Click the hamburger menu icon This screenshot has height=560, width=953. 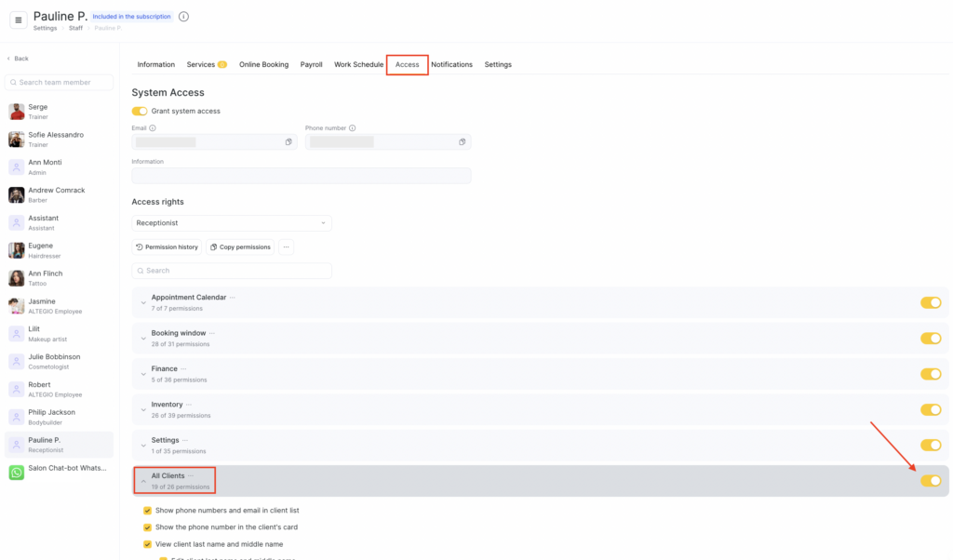[x=19, y=20]
